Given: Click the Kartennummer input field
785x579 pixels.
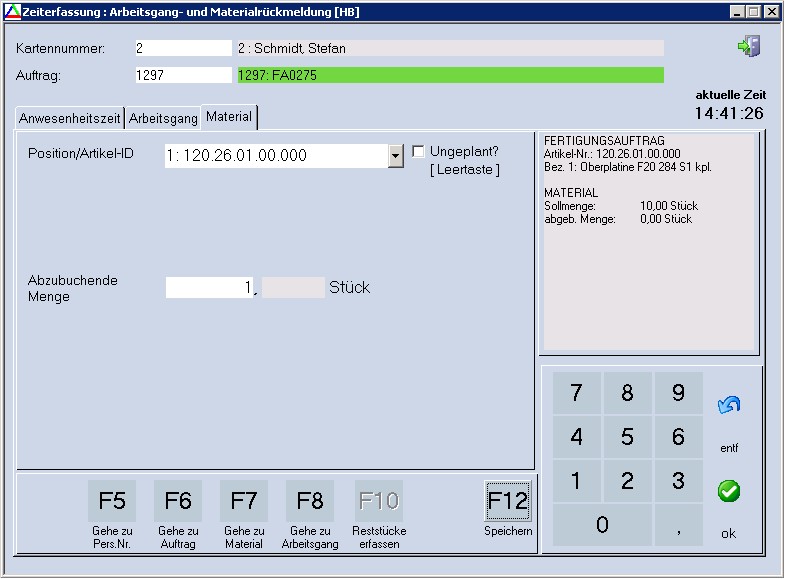Looking at the screenshot, I should [183, 48].
